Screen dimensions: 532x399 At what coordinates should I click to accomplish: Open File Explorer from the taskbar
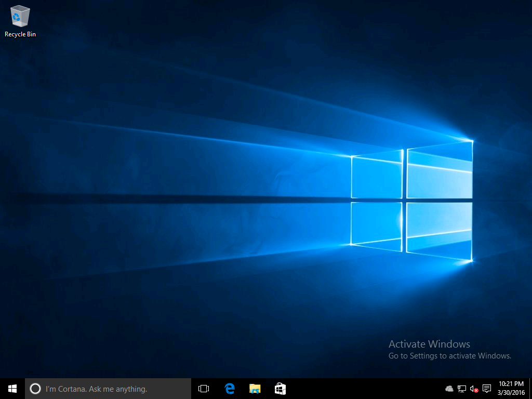pos(255,389)
